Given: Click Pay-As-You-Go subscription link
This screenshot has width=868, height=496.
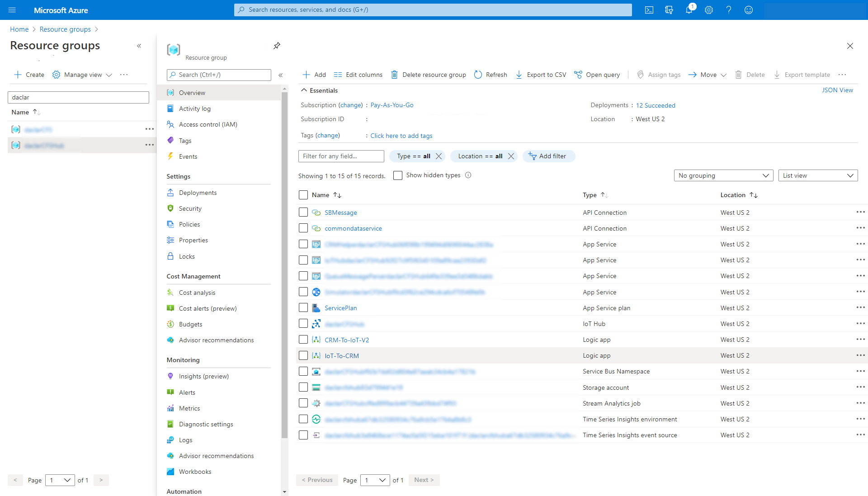Looking at the screenshot, I should (x=391, y=105).
